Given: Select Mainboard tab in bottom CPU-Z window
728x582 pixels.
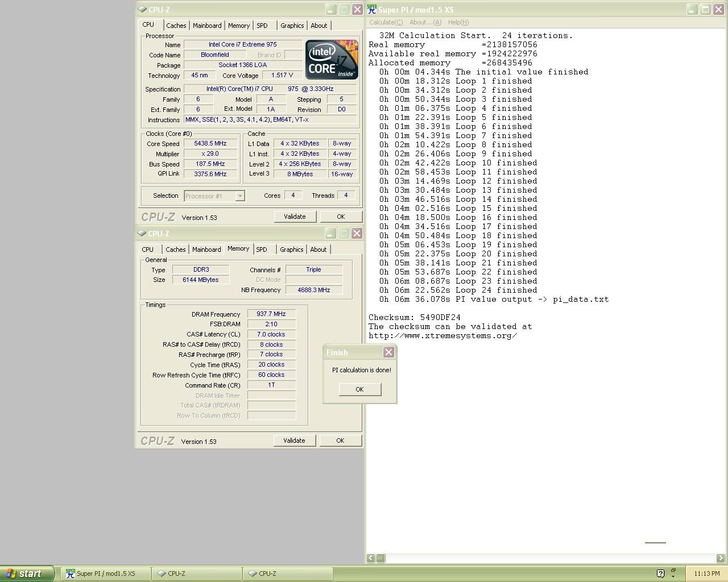Looking at the screenshot, I should coord(206,250).
